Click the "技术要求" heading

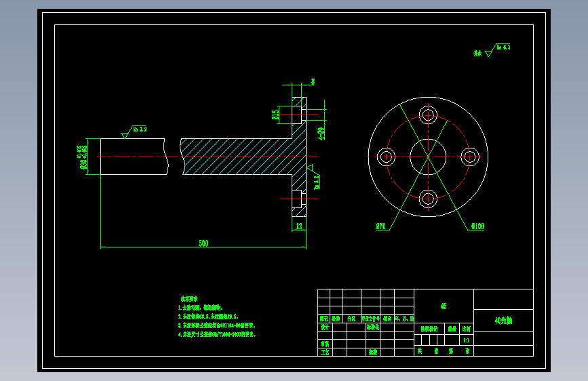pos(189,299)
